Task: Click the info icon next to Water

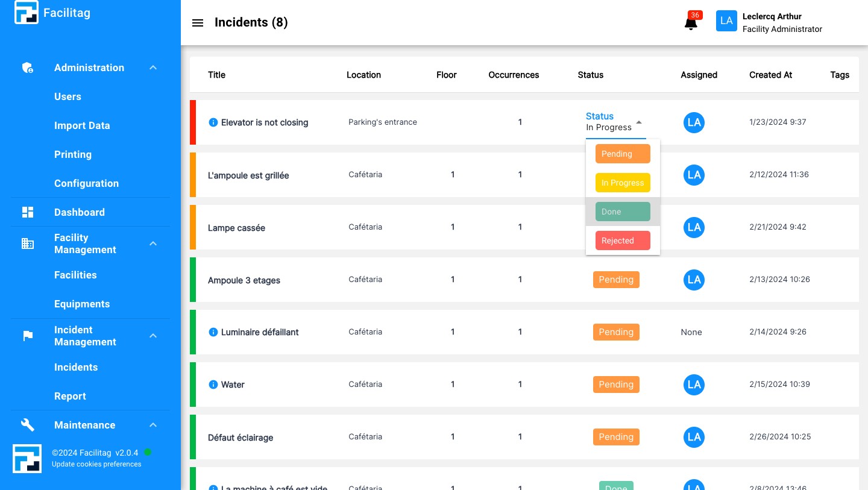Action: pyautogui.click(x=213, y=385)
